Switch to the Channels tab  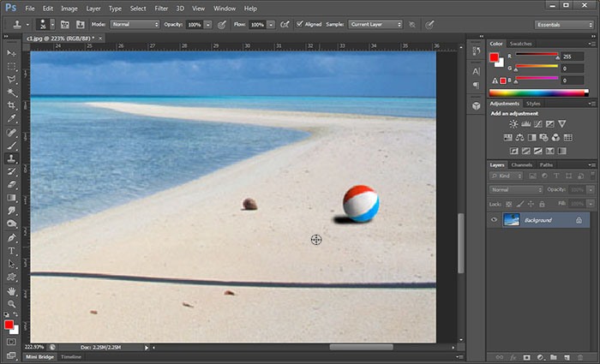[x=521, y=164]
